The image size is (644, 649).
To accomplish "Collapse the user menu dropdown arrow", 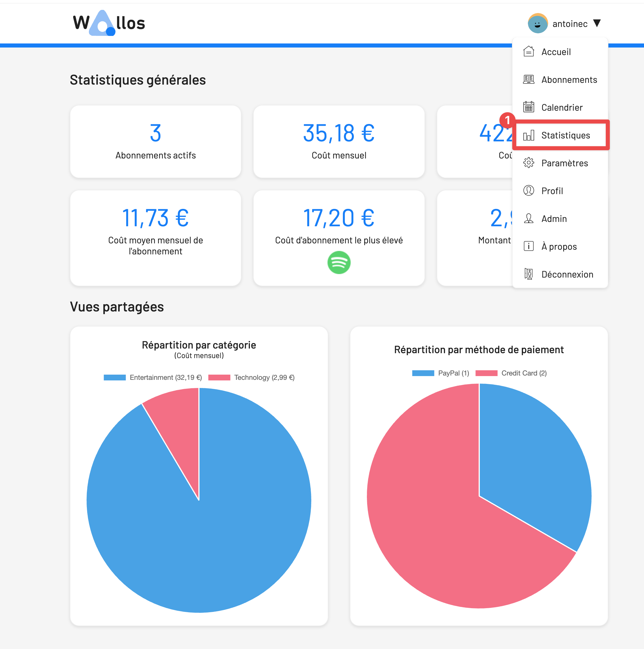I will (597, 23).
